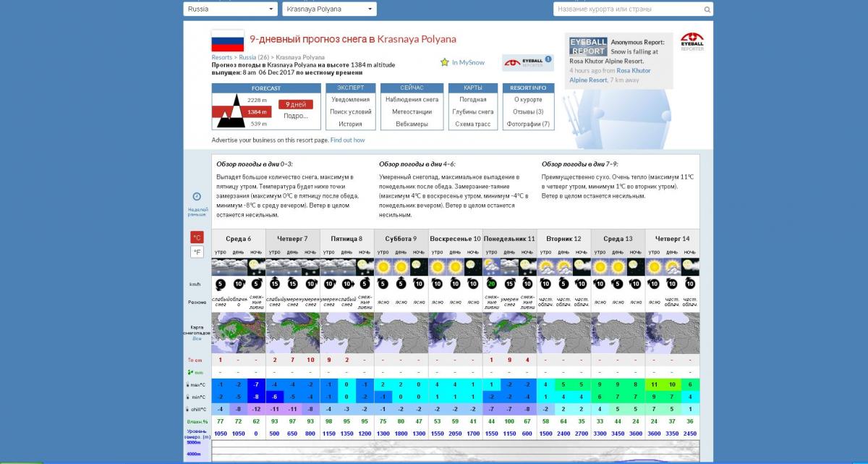Image resolution: width=868 pixels, height=464 pixels.
Task: Click the Eyeball Report logo in the report panel
Action: pyautogui.click(x=588, y=46)
